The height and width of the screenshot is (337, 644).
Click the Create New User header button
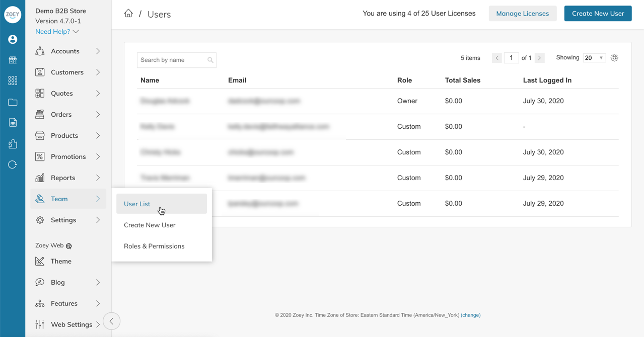pos(598,14)
